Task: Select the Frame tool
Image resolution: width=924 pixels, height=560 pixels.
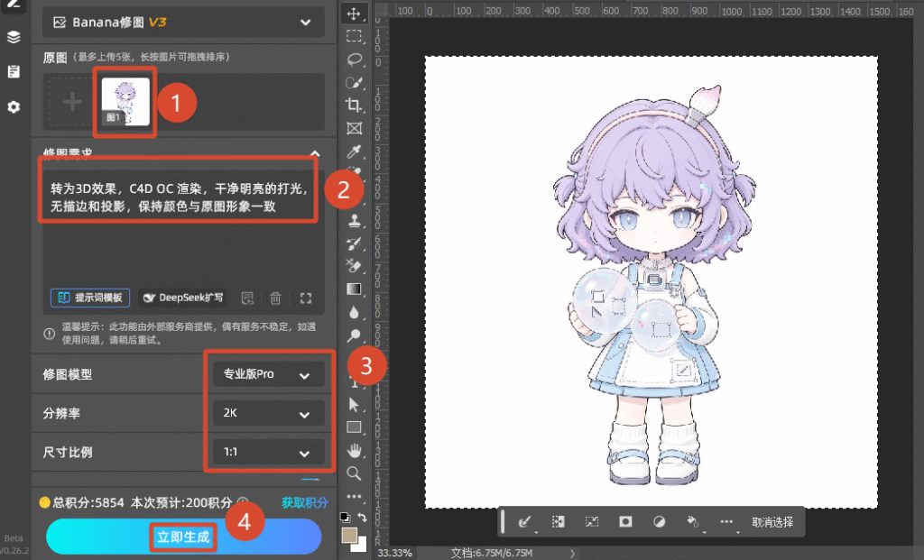Action: (354, 128)
